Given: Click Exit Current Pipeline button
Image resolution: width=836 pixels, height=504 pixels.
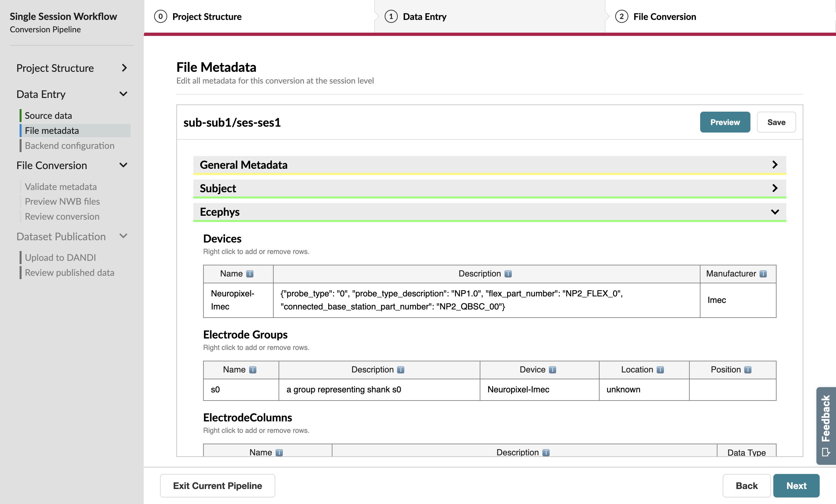Looking at the screenshot, I should [x=217, y=486].
